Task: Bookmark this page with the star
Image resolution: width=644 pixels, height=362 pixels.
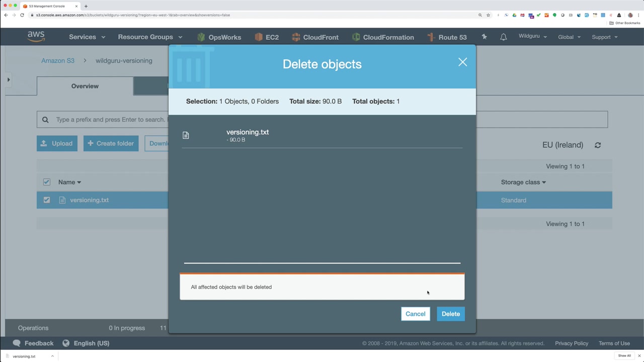Action: click(x=488, y=15)
